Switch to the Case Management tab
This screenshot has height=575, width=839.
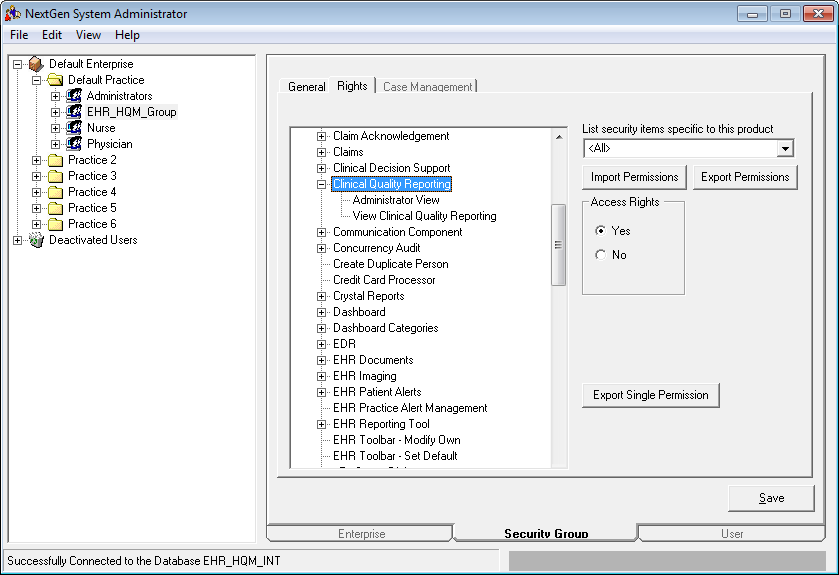tap(427, 87)
